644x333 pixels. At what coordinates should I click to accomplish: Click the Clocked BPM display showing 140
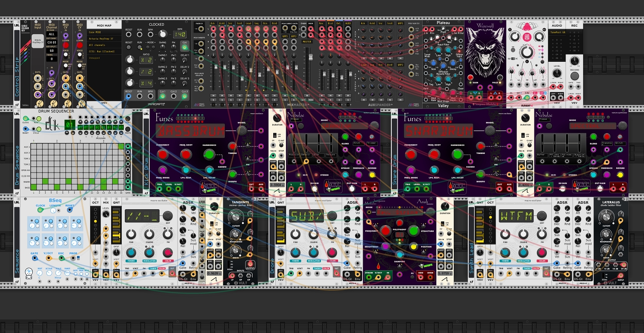point(179,33)
